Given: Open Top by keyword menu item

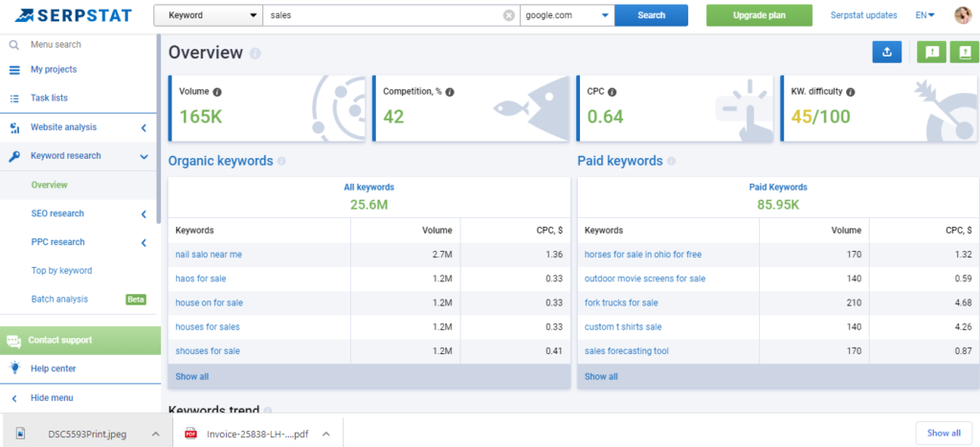Looking at the screenshot, I should [62, 271].
